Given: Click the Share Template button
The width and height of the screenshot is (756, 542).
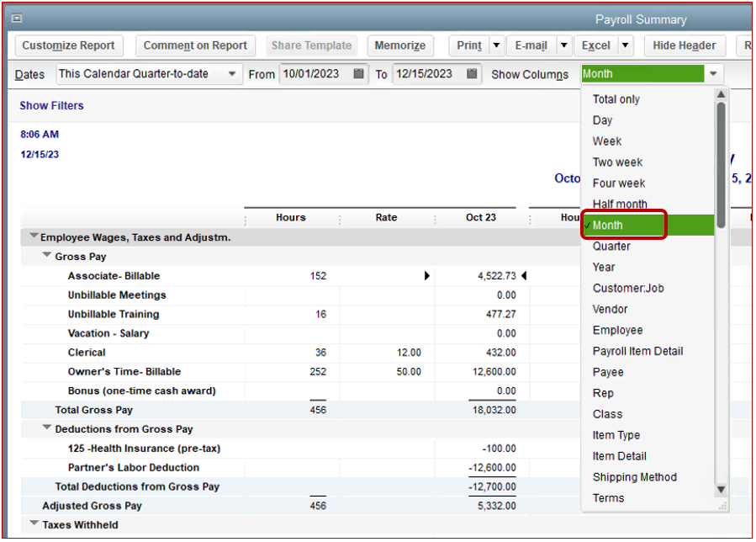Looking at the screenshot, I should (311, 45).
